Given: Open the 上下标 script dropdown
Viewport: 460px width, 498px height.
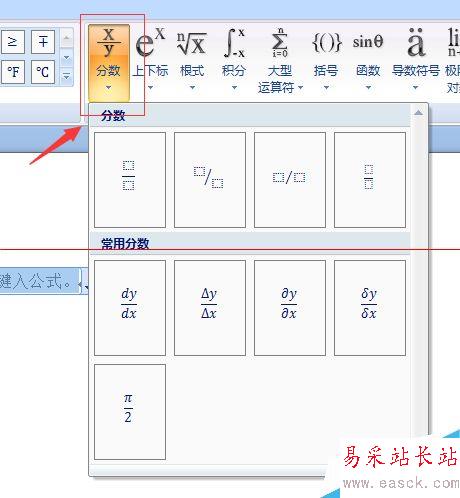Looking at the screenshot, I should tap(150, 60).
